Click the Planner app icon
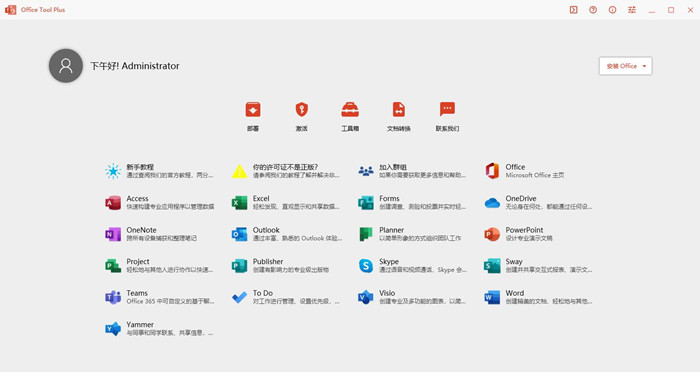 (366, 234)
